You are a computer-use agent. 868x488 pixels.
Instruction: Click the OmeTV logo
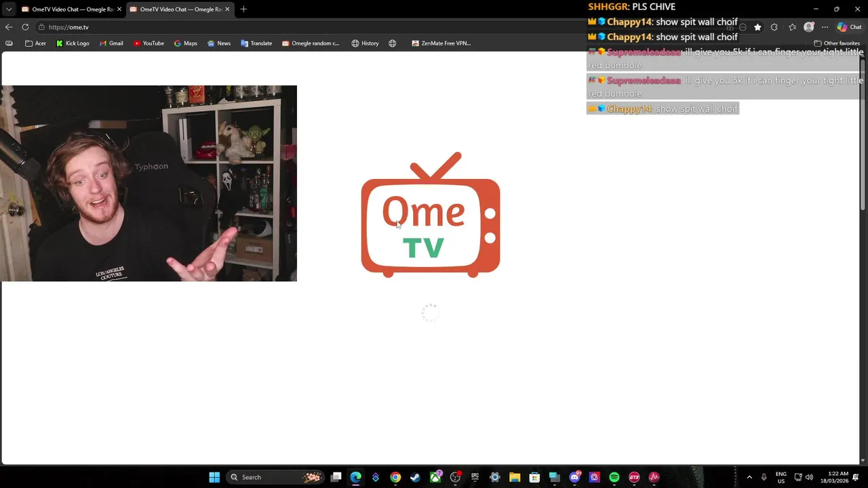click(x=431, y=215)
